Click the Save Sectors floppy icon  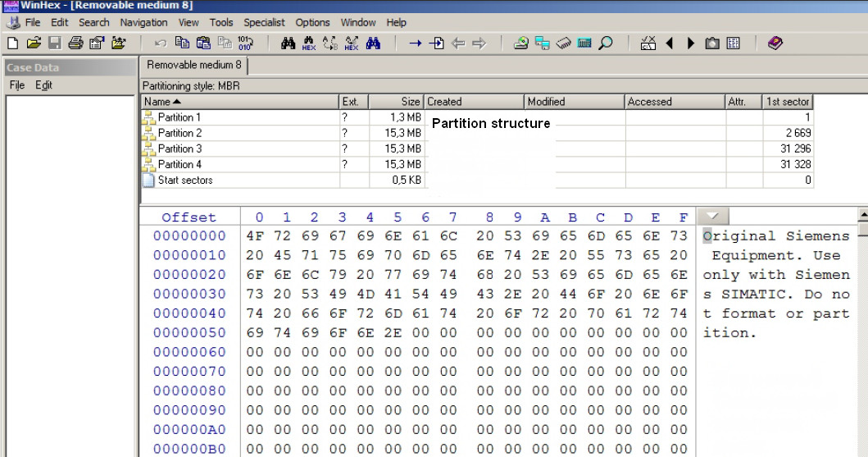click(x=54, y=43)
